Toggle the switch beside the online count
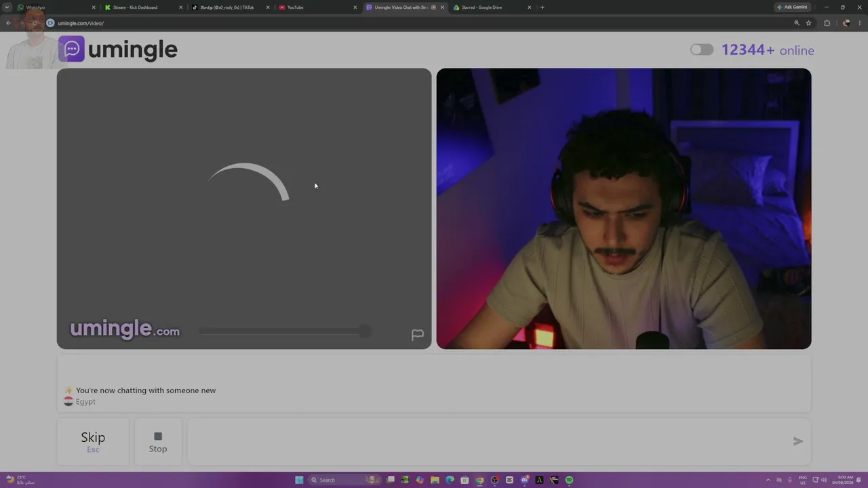 (702, 49)
